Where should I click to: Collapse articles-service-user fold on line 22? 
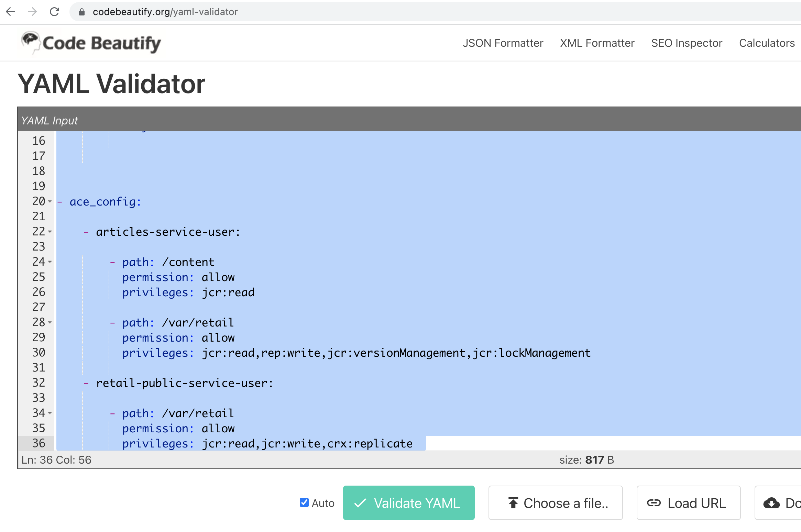coord(50,232)
